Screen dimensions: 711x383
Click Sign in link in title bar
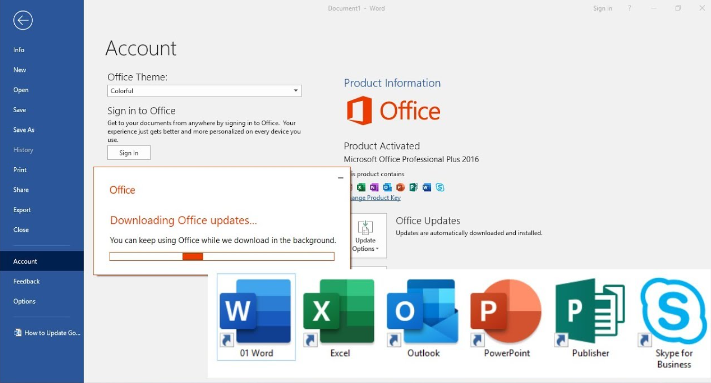603,8
